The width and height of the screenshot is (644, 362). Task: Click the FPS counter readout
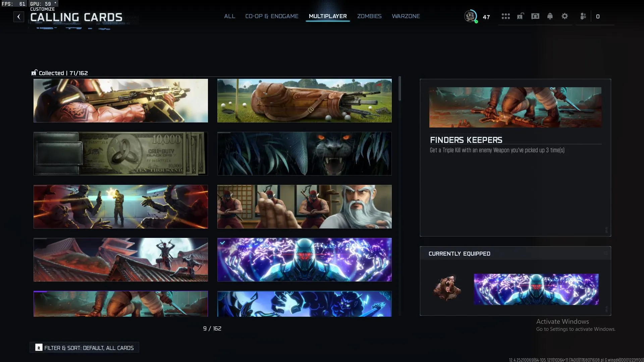(13, 4)
